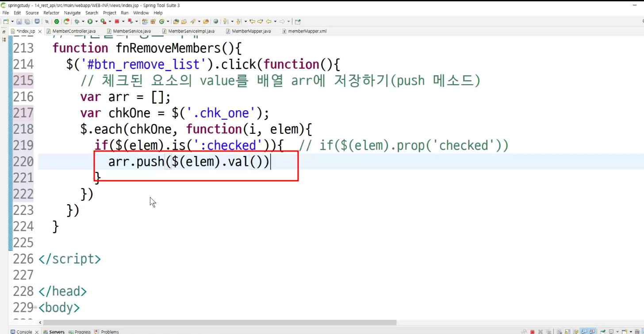Open the web browser globe icon
Screen dimensions: 644x334
pos(216,21)
